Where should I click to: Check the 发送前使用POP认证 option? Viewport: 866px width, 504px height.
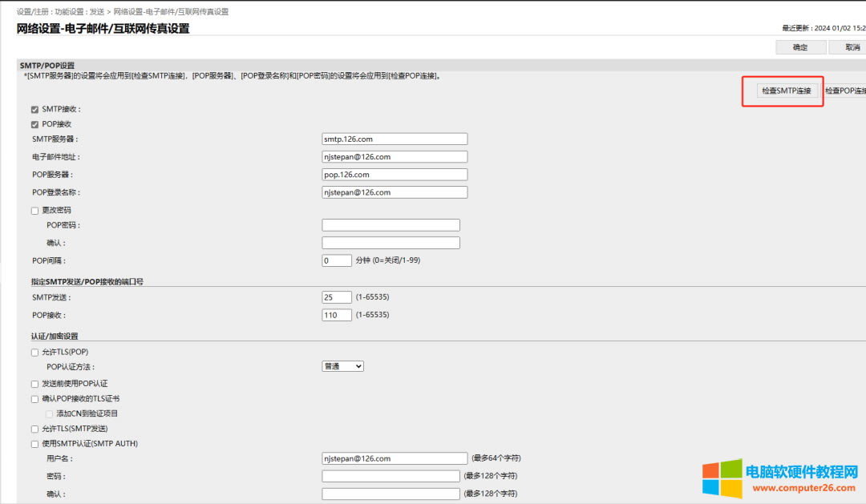[34, 384]
